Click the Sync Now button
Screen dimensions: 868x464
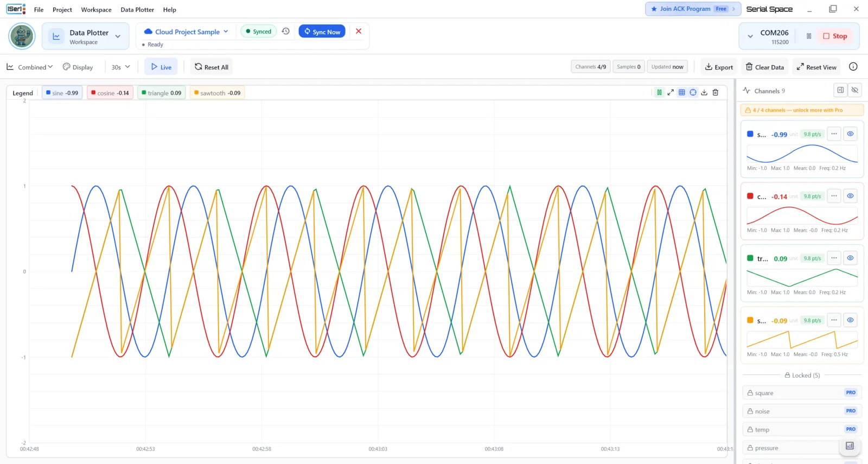coord(322,31)
